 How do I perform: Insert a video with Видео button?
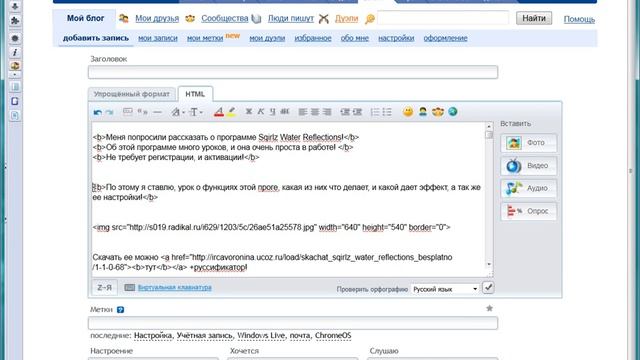pos(529,166)
